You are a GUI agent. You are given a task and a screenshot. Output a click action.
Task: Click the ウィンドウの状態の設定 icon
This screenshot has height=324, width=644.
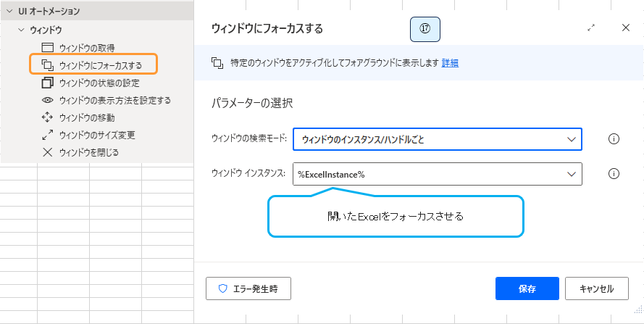coord(48,83)
